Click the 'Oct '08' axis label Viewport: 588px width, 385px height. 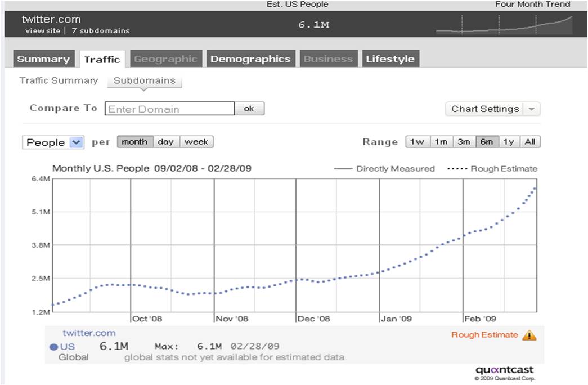click(147, 319)
